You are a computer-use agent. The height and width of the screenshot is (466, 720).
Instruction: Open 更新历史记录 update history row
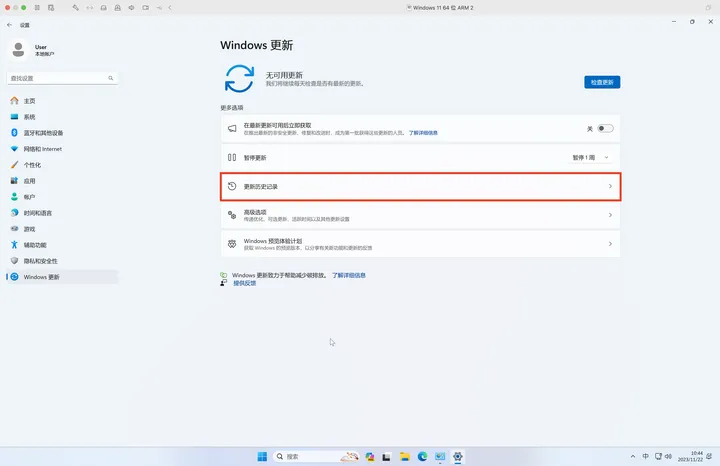[421, 186]
